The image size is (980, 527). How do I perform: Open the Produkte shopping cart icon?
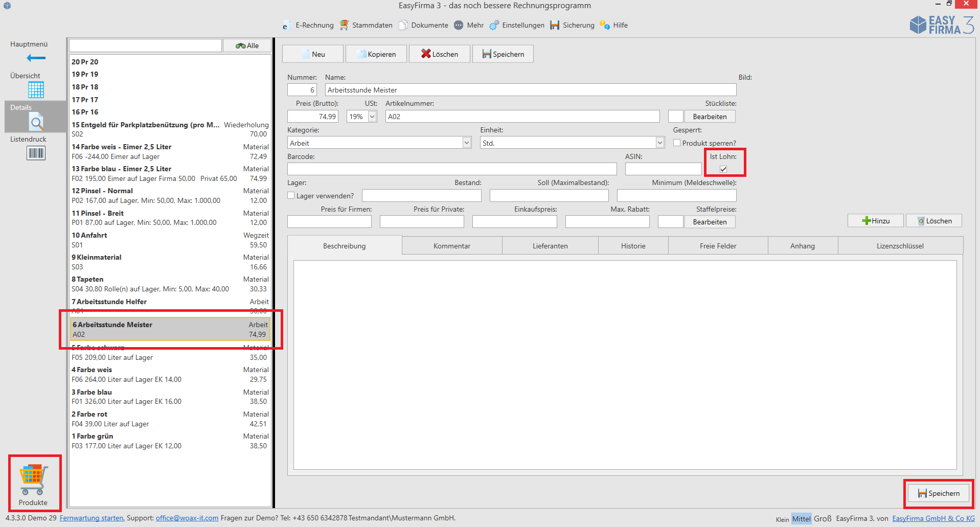tap(34, 479)
